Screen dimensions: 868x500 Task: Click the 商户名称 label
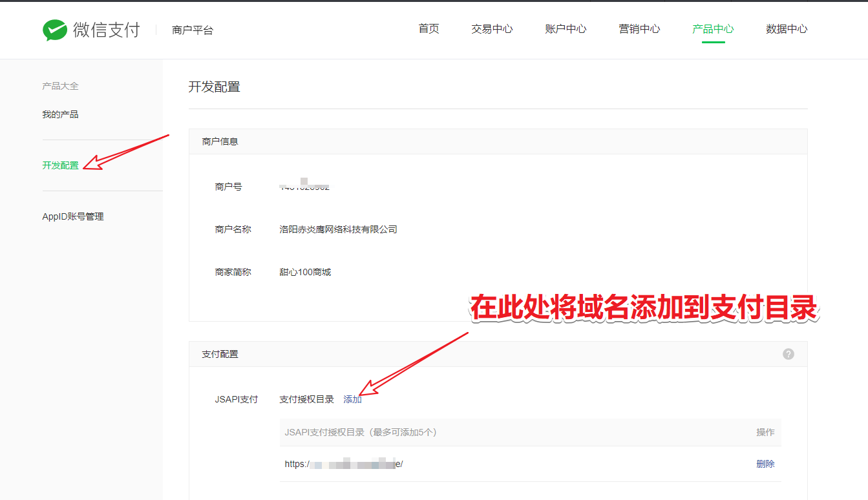pyautogui.click(x=233, y=229)
